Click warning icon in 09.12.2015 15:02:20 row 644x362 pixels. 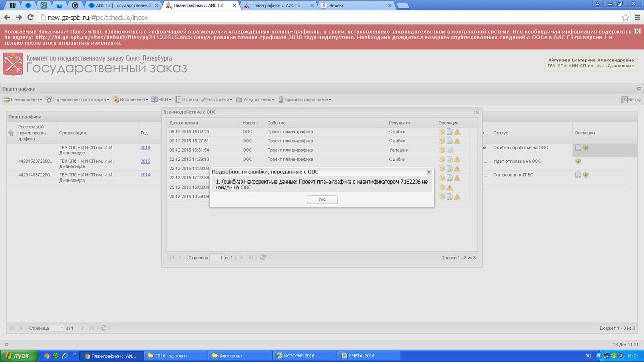[x=457, y=132]
